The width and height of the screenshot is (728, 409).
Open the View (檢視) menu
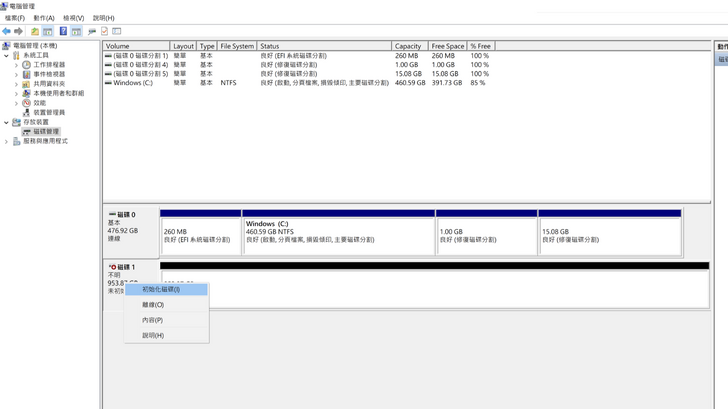[x=73, y=18]
